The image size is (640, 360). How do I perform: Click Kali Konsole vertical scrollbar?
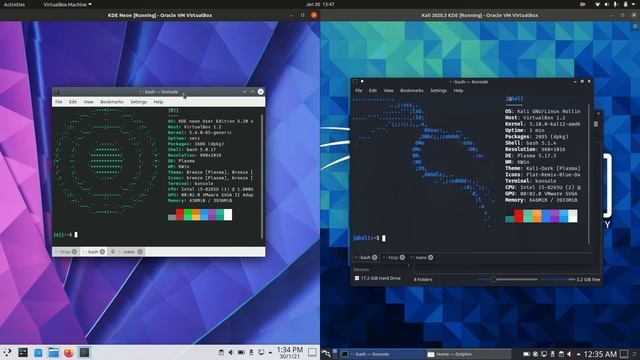click(x=589, y=175)
